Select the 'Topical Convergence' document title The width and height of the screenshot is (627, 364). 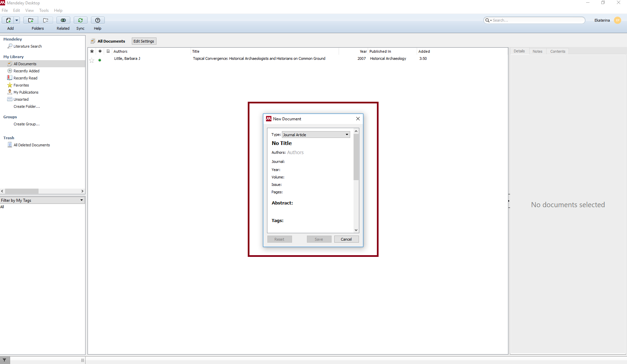(259, 58)
